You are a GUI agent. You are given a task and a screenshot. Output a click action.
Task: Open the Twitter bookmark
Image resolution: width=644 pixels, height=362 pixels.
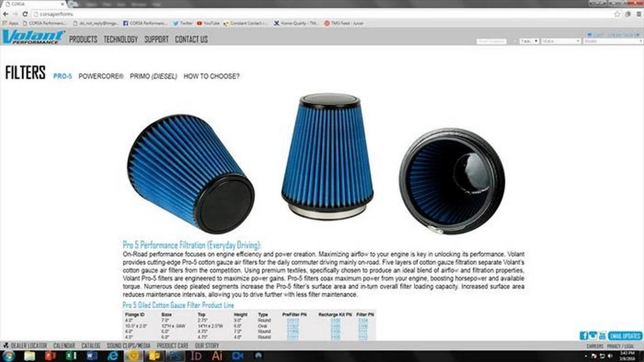tap(182, 23)
